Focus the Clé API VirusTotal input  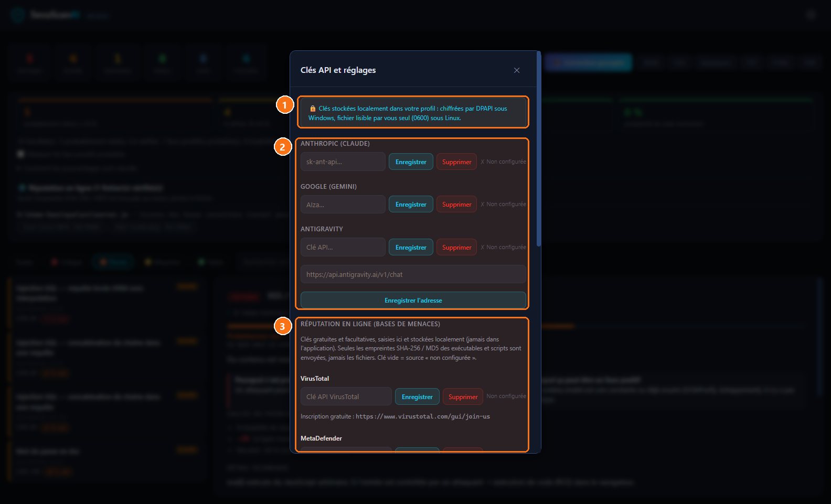point(346,396)
